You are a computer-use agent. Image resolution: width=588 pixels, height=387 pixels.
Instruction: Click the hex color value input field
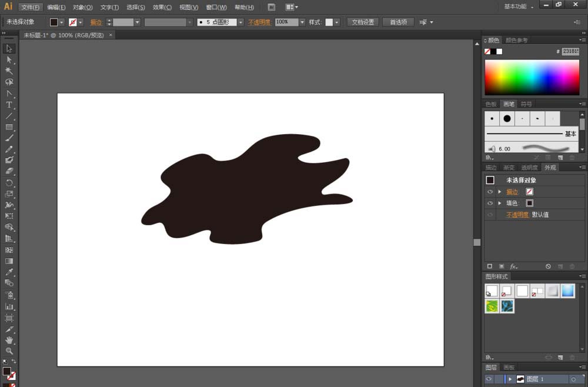[570, 51]
